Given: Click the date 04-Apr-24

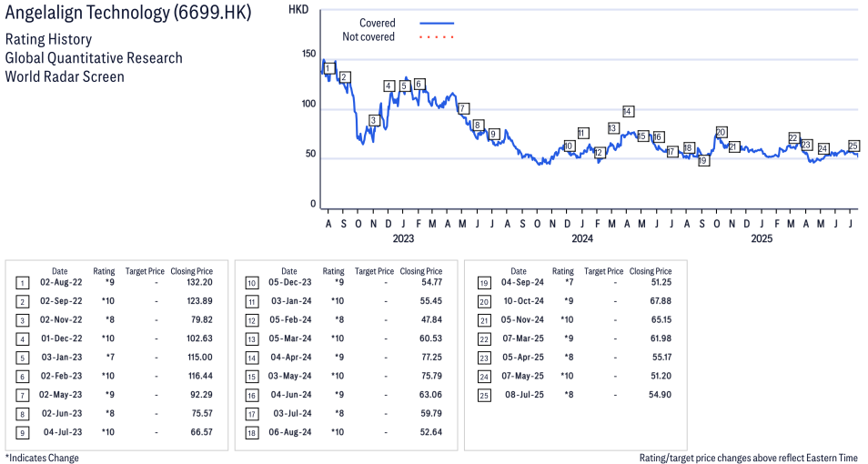Looking at the screenshot, I should click(x=290, y=358).
